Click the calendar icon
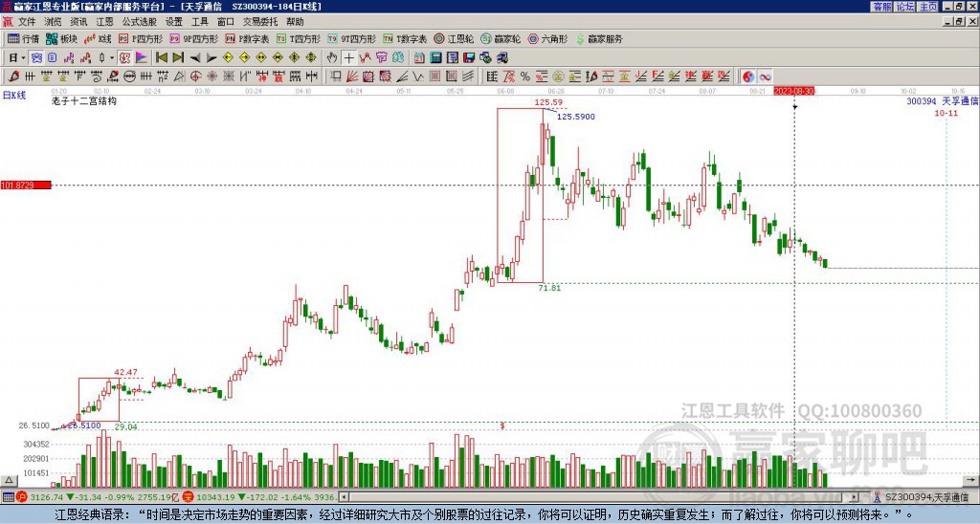The width and height of the screenshot is (980, 524). click(x=419, y=58)
